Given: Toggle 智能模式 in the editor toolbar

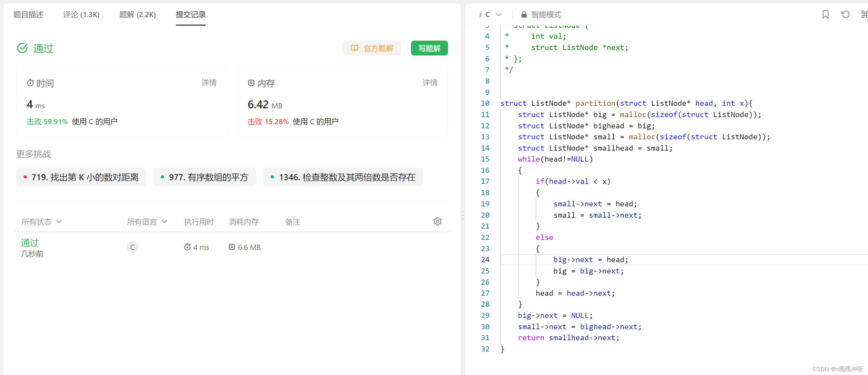Looking at the screenshot, I should [546, 15].
